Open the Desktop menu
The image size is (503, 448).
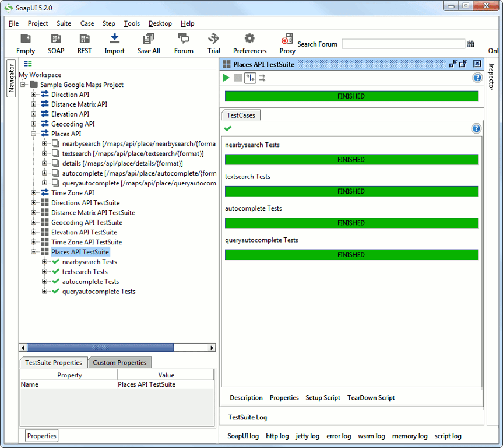point(160,23)
